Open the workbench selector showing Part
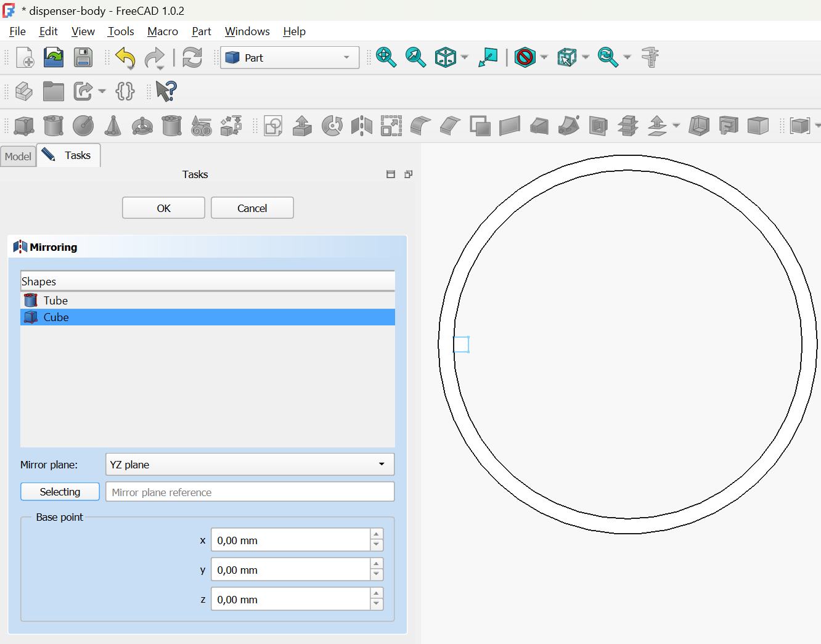The height and width of the screenshot is (644, 821). pos(290,58)
